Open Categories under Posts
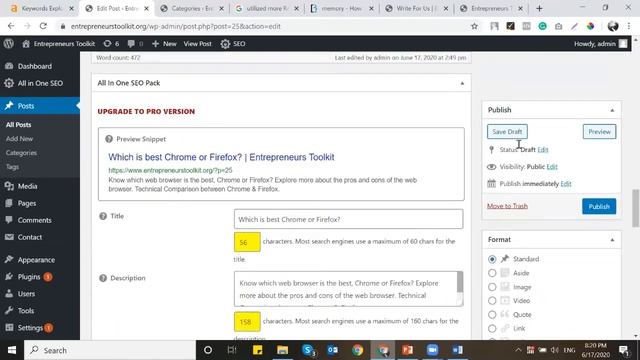Viewport: 640px width, 360px height. tap(21, 153)
